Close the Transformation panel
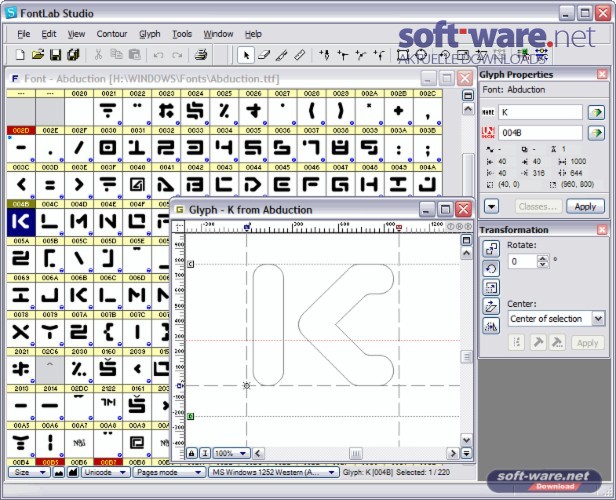 [602, 230]
